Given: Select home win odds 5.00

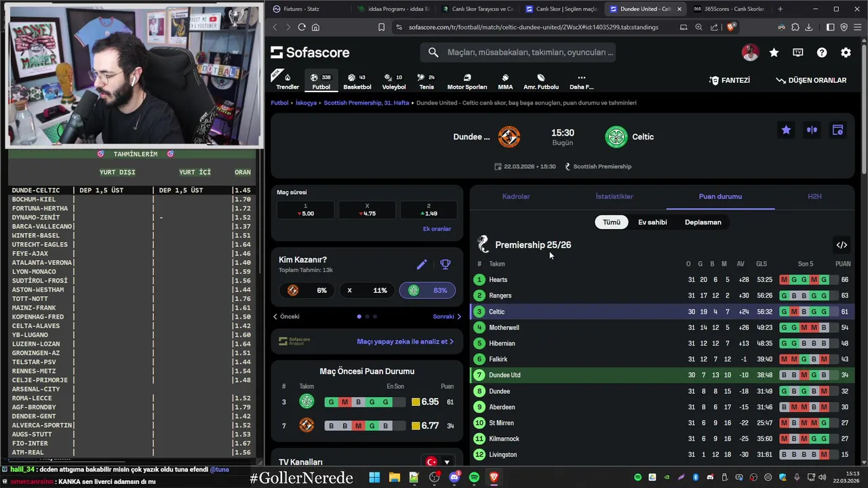Looking at the screenshot, I should click(x=305, y=209).
